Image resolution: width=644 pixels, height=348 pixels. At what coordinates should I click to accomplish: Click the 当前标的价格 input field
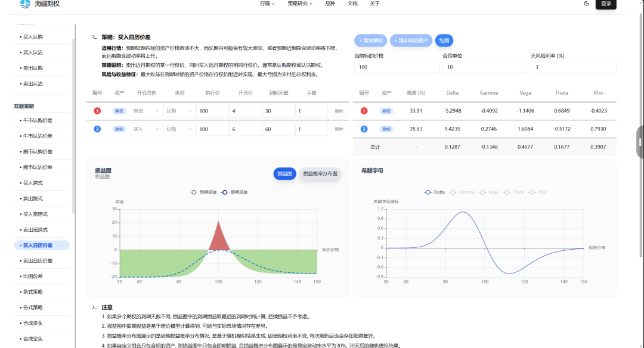tap(396, 67)
